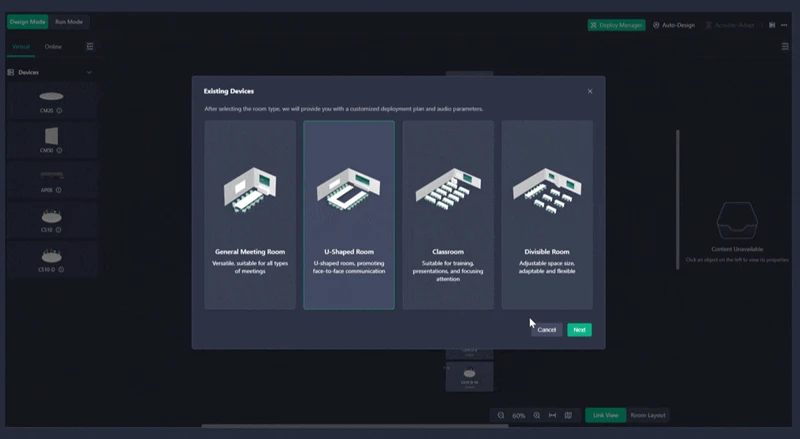Switch to Room Layout view

point(648,415)
